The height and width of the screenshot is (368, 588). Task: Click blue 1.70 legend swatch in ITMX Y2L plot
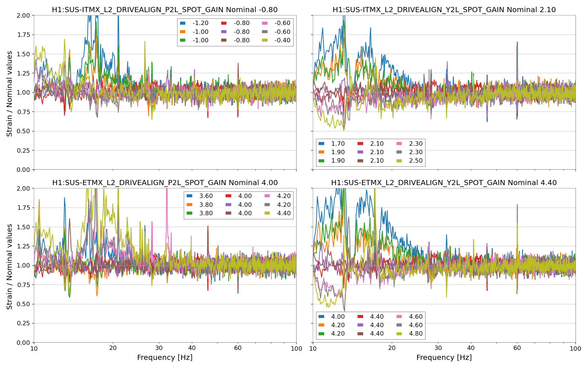tap(321, 144)
